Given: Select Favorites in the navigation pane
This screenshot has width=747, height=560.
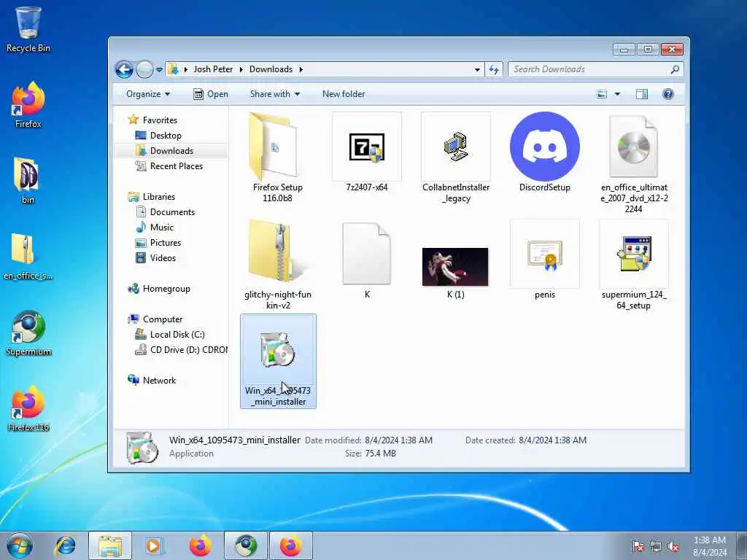Looking at the screenshot, I should 160,120.
